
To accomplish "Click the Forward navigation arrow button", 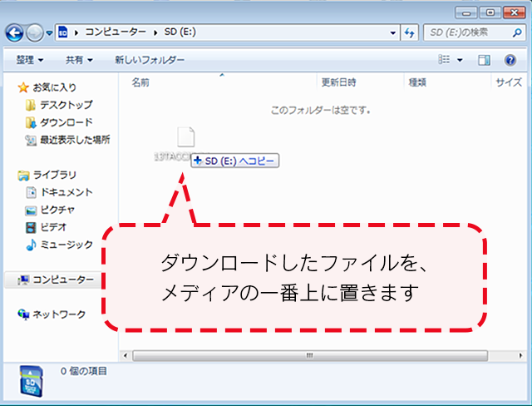I will coord(36,32).
